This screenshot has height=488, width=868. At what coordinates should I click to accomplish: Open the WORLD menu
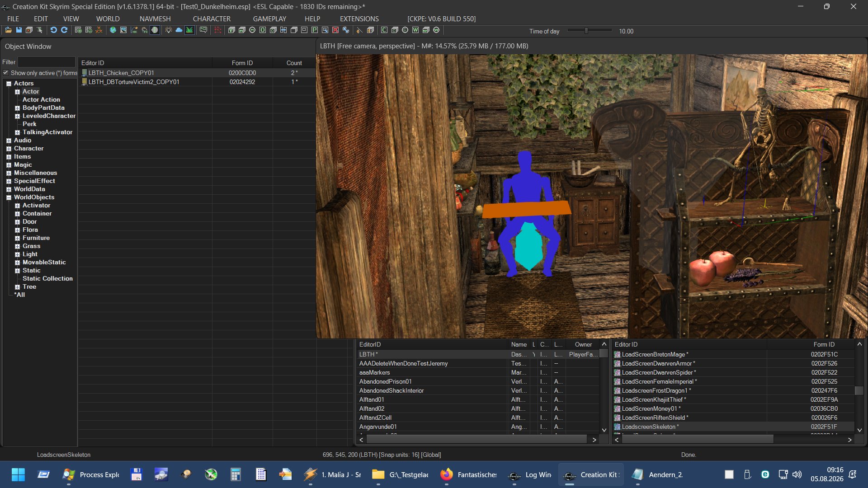pyautogui.click(x=108, y=19)
